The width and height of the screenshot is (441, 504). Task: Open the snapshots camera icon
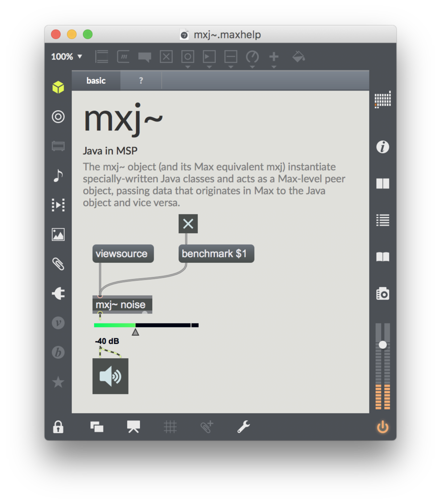383,293
